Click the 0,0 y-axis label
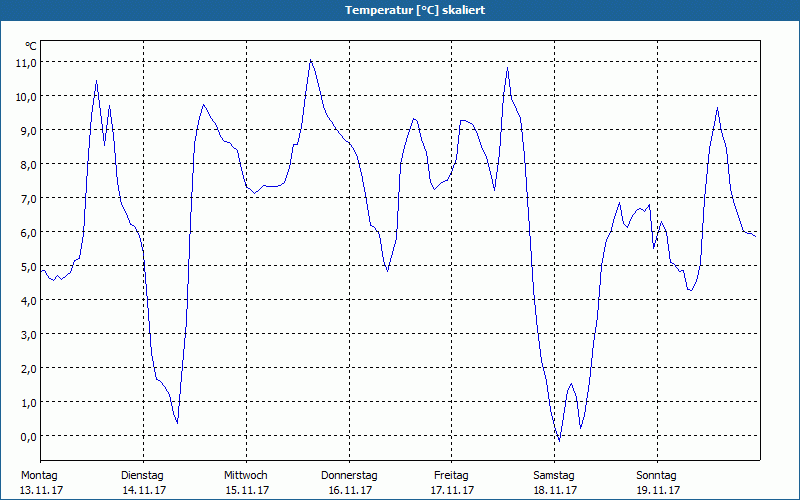The image size is (800, 500). click(x=28, y=436)
